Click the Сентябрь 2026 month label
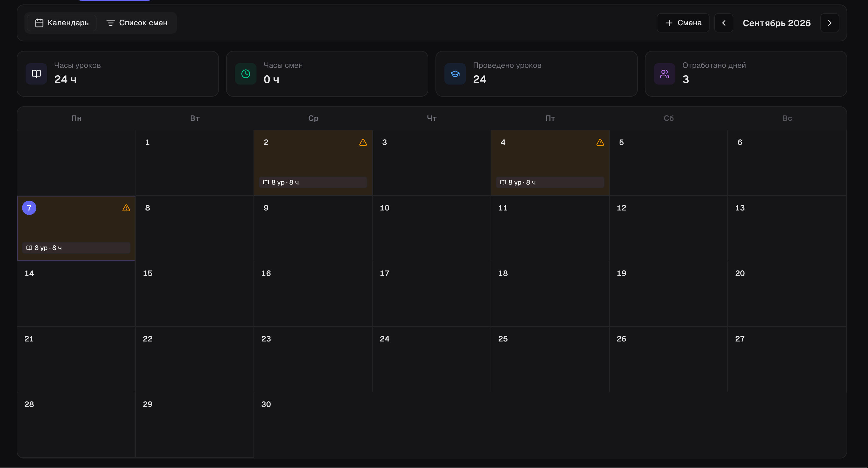868x468 pixels. [776, 23]
